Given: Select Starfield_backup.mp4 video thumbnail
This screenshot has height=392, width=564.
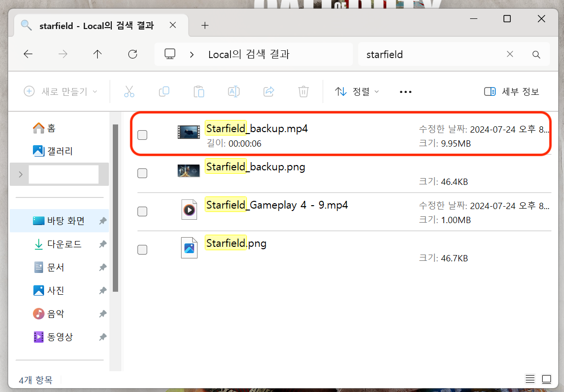Looking at the screenshot, I should 189,132.
